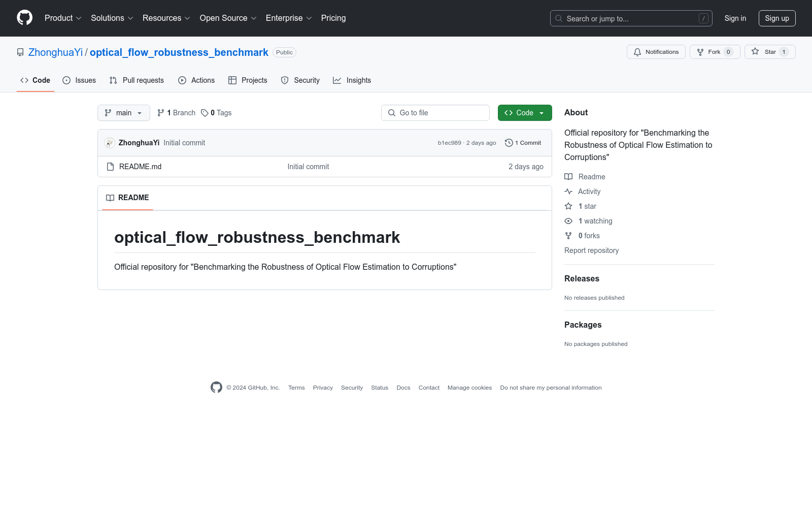View the 1 Commit history

pos(523,143)
